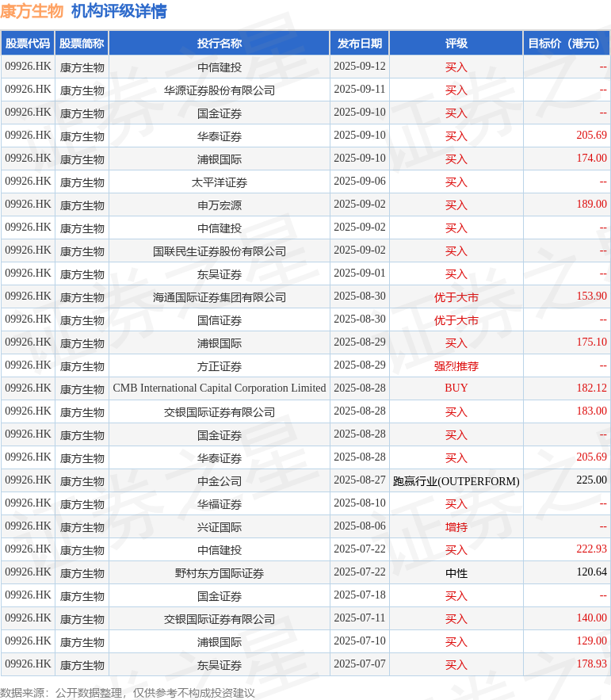Click 买入 rating in 华福证券 row
The width and height of the screenshot is (611, 700).
pos(456,504)
